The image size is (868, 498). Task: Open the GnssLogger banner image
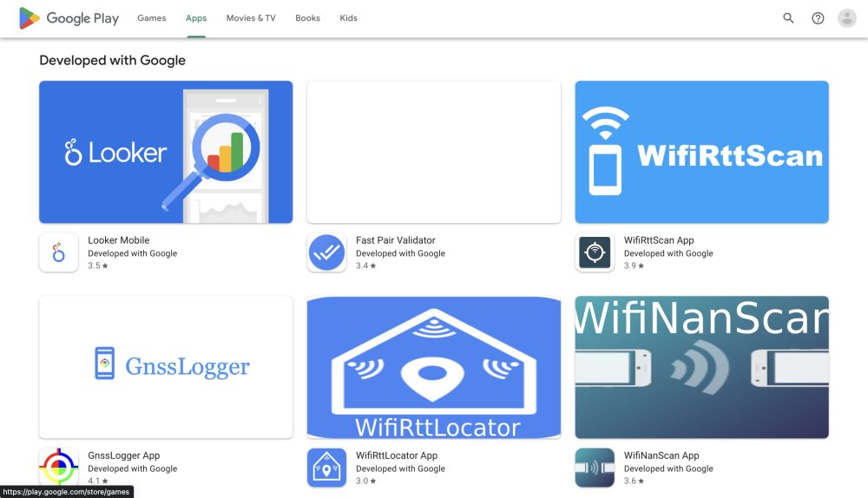click(166, 366)
